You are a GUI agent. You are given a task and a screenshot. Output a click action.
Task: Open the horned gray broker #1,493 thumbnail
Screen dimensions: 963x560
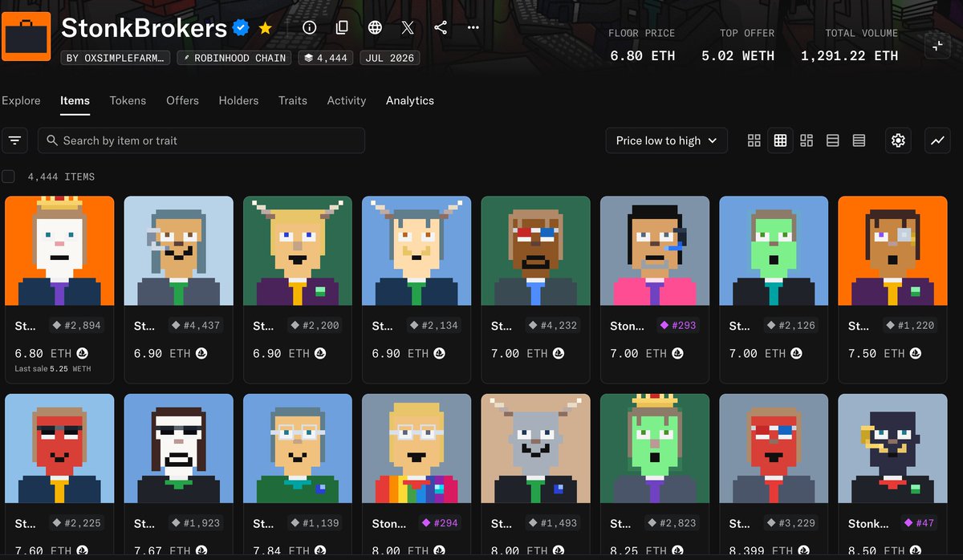pos(535,448)
